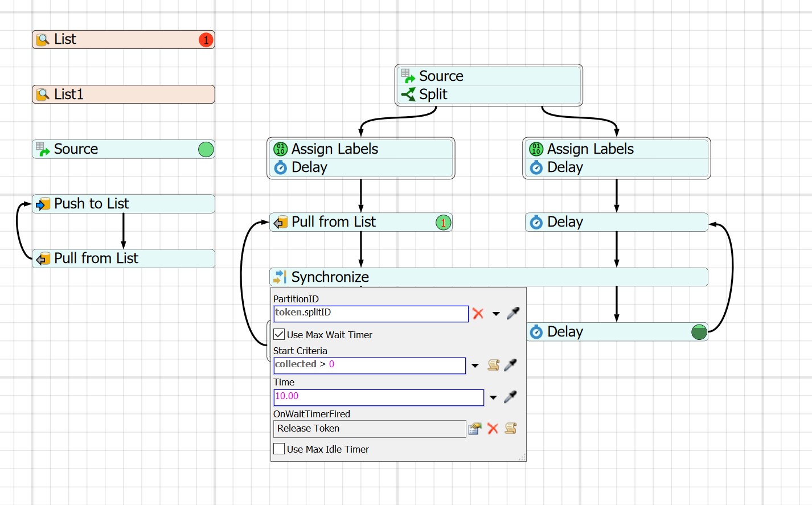Click the red token badge on List

tap(206, 40)
